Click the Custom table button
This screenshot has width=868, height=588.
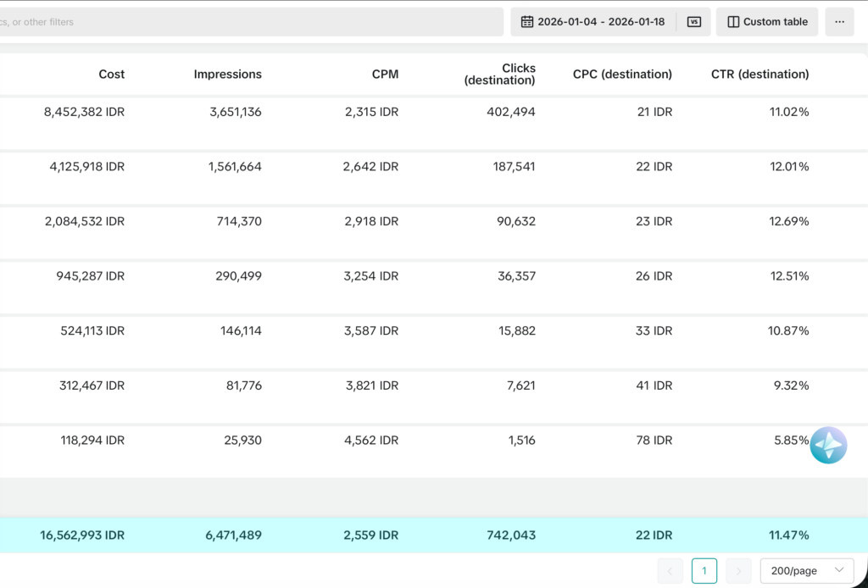[767, 22]
